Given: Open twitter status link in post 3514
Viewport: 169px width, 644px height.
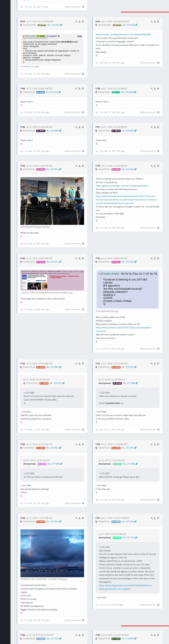Looking at the screenshot, I should click(x=123, y=35).
